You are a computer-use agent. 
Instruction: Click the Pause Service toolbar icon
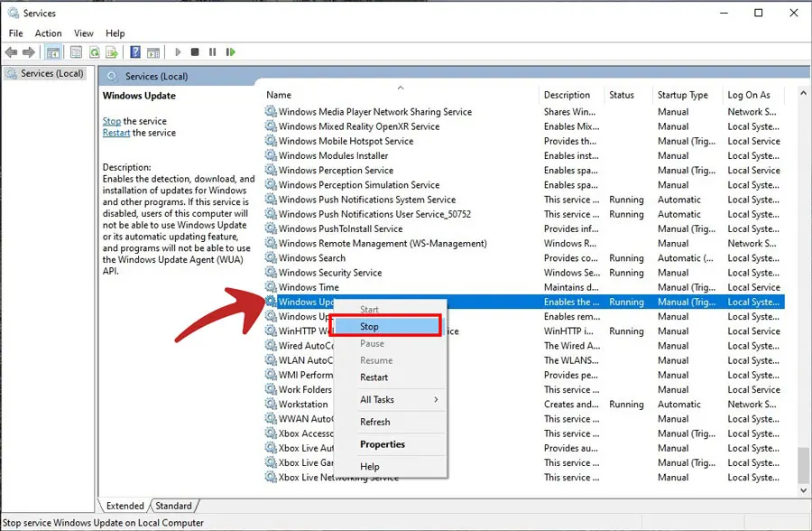coord(212,51)
